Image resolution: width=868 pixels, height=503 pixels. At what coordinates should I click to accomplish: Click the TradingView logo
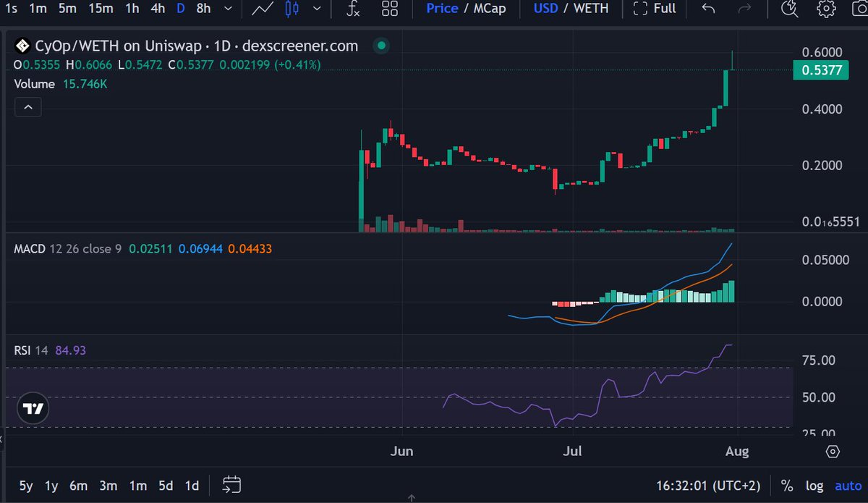33,409
